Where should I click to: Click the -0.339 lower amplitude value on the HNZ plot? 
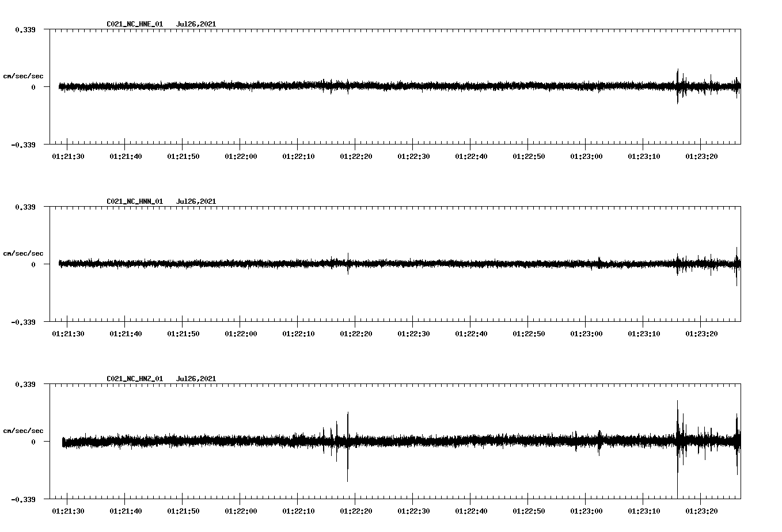coord(24,500)
